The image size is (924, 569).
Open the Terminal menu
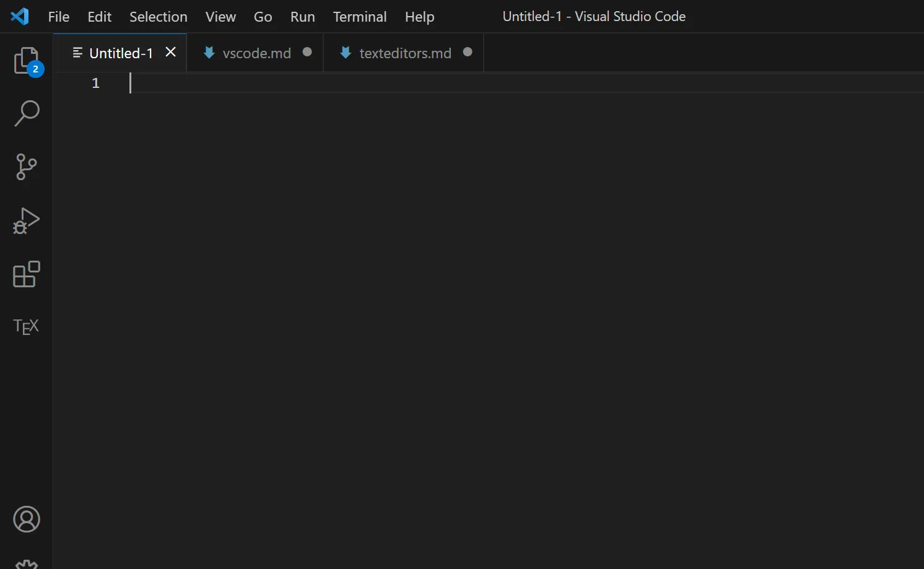[x=359, y=17]
